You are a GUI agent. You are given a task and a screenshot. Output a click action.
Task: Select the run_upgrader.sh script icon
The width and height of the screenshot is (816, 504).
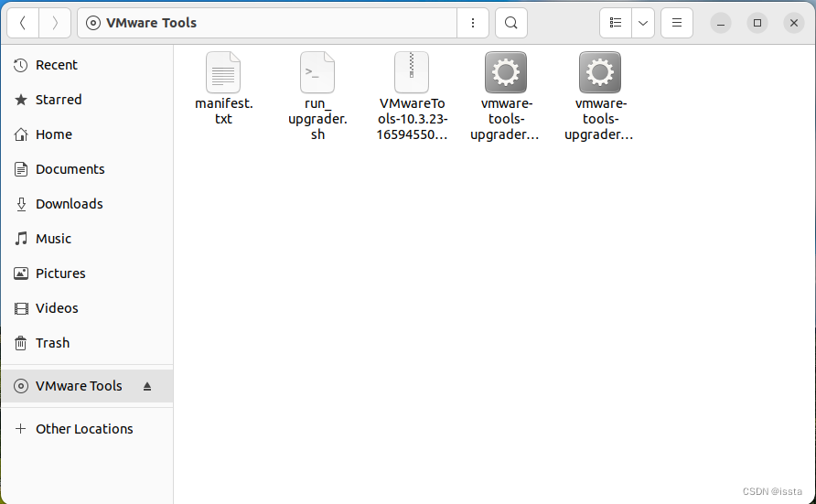(317, 72)
